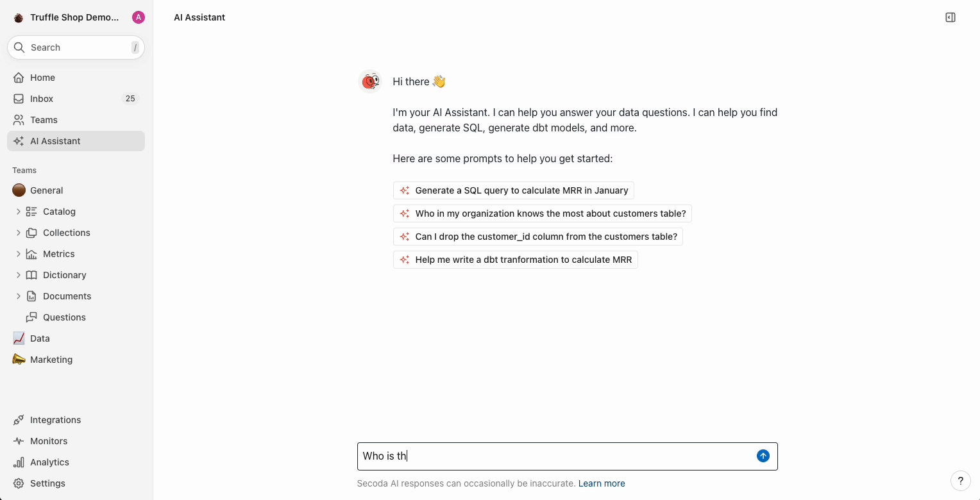Click the sidebar Search field
The width and height of the screenshot is (980, 500).
point(76,47)
